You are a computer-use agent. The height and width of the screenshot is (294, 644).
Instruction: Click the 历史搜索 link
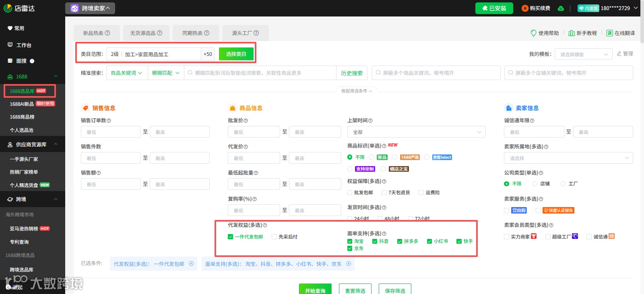click(x=352, y=73)
